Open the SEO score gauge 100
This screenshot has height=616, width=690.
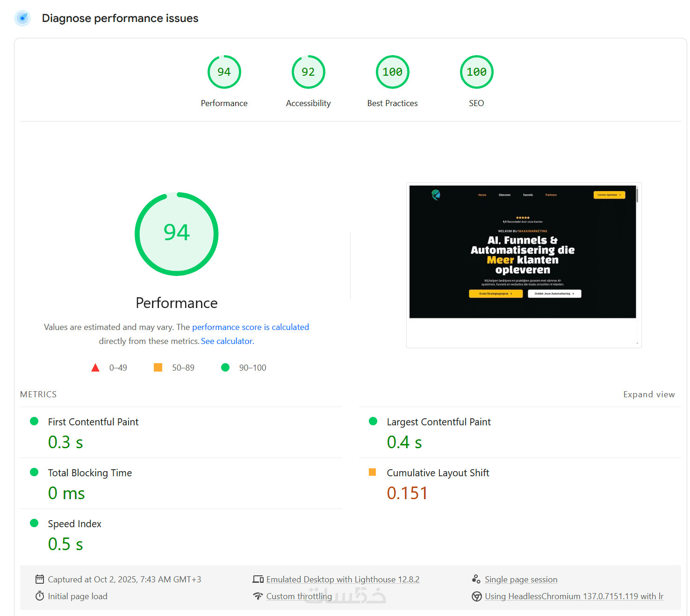tap(477, 72)
